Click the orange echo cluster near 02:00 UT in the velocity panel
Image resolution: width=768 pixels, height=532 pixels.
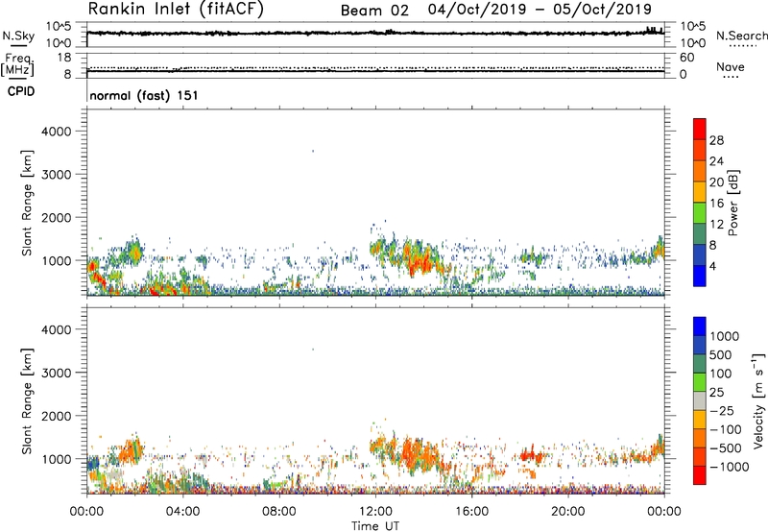[132, 449]
